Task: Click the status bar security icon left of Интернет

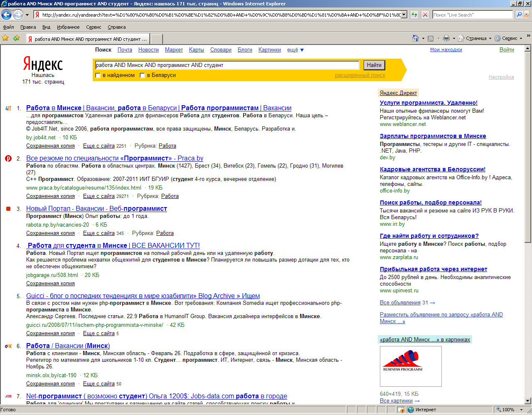Action: click(401, 410)
